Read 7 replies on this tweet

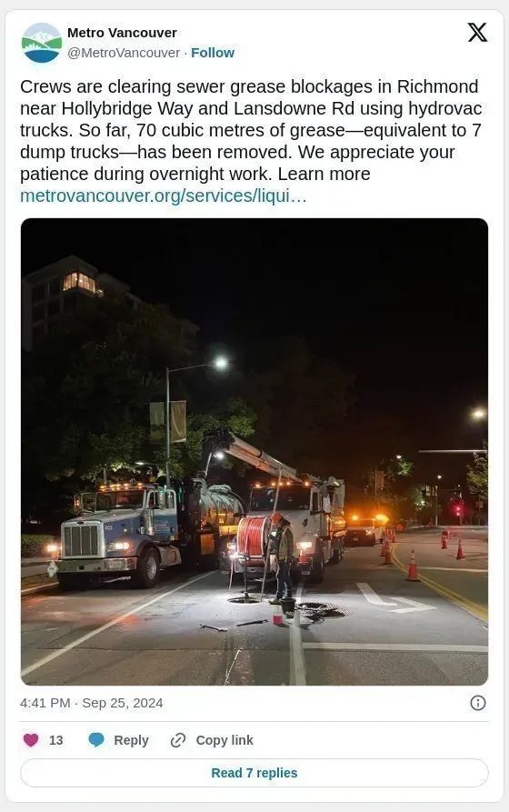[254, 773]
